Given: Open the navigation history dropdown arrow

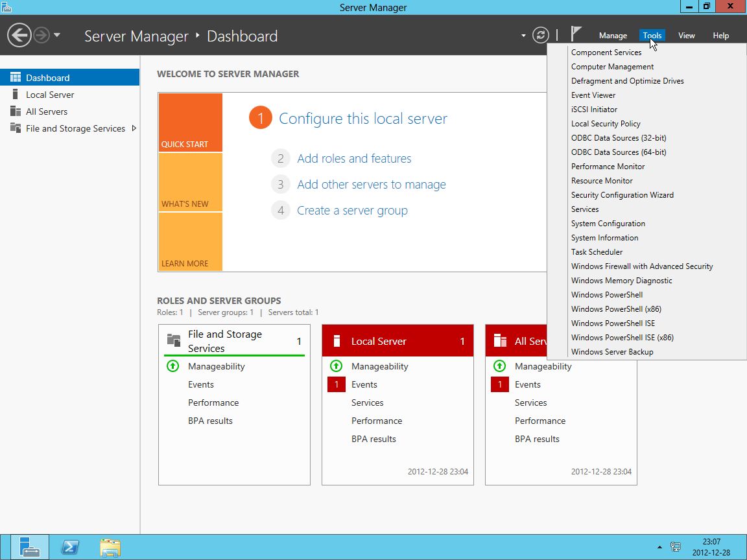Looking at the screenshot, I should tap(57, 35).
